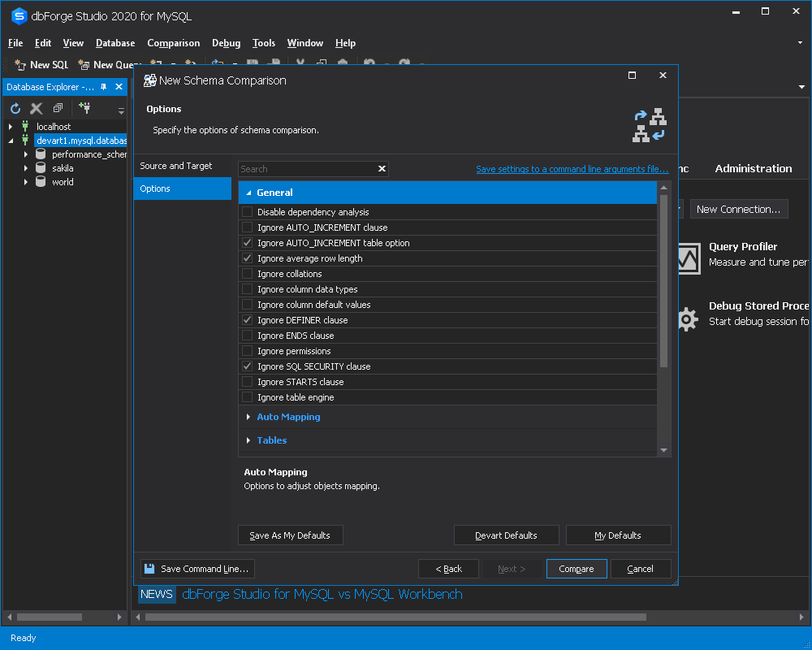Focus the options Search input field
The image size is (812, 650).
coord(308,169)
